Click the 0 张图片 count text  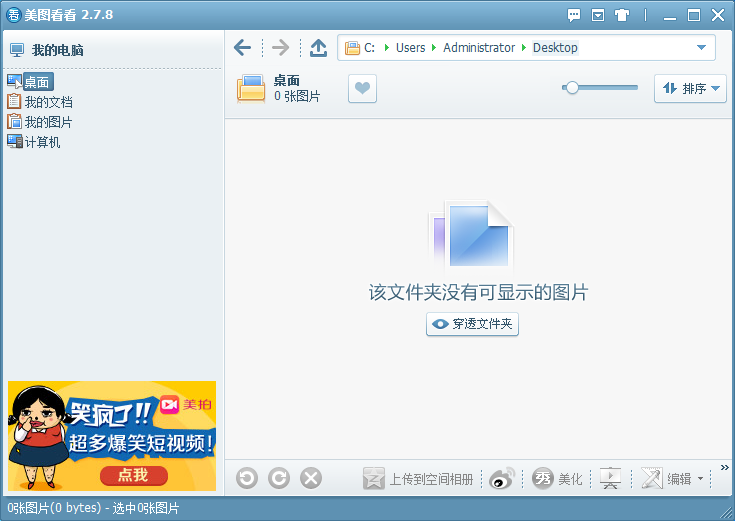click(x=297, y=96)
